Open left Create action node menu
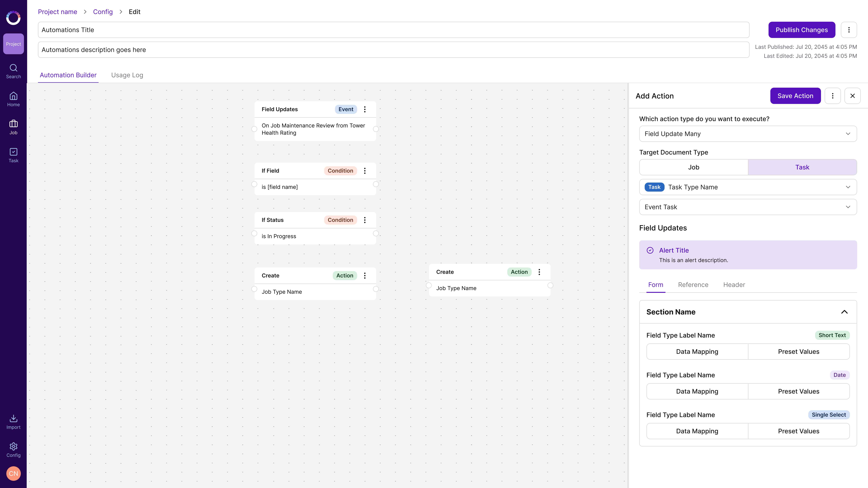Screen dimensions: 868x488 [x=365, y=275]
